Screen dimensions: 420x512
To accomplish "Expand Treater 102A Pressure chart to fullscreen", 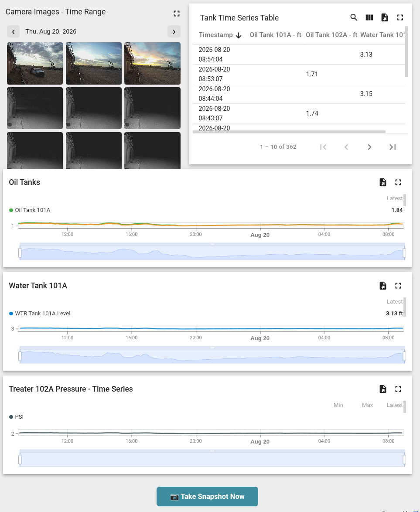I will [398, 389].
